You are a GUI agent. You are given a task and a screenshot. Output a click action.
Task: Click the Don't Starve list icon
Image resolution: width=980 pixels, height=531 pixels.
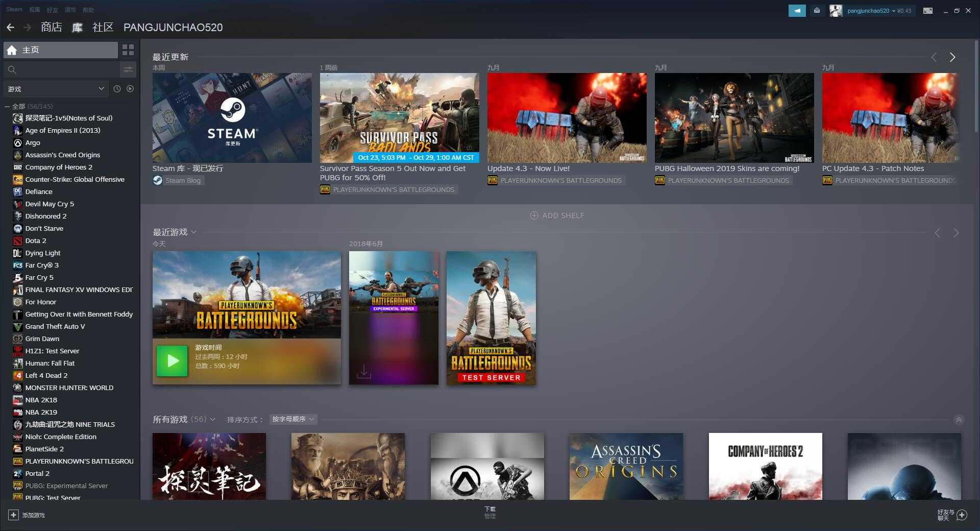(x=18, y=229)
